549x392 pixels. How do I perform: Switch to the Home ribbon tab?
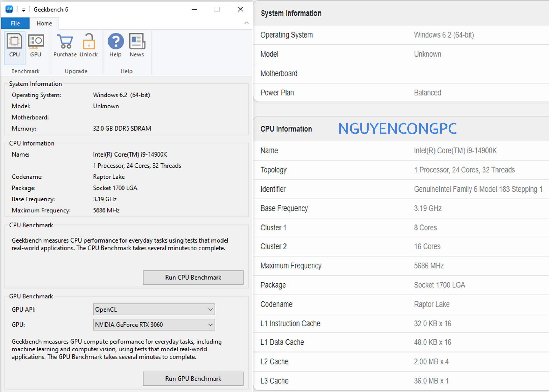pyautogui.click(x=44, y=23)
